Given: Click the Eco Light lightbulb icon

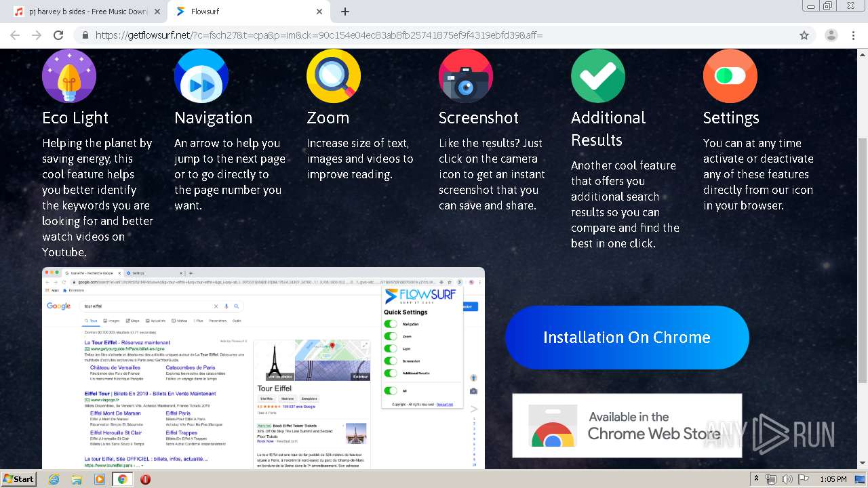Looking at the screenshot, I should pyautogui.click(x=69, y=76).
